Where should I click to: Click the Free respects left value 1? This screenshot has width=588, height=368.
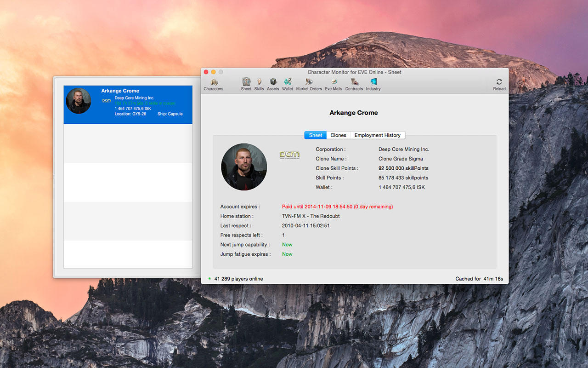tap(283, 235)
